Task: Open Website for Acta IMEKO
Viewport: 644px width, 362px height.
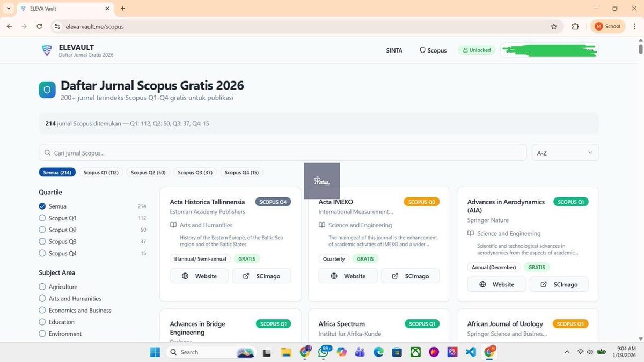Action: [x=348, y=276]
